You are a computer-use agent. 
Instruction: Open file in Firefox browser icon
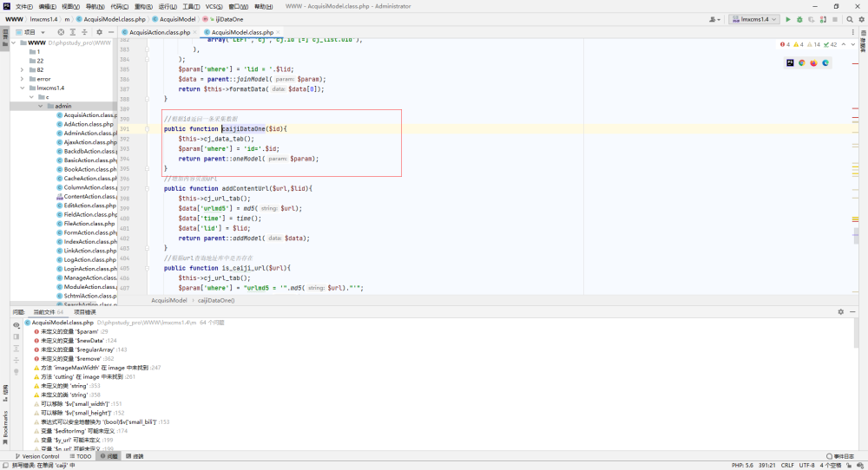pyautogui.click(x=813, y=63)
